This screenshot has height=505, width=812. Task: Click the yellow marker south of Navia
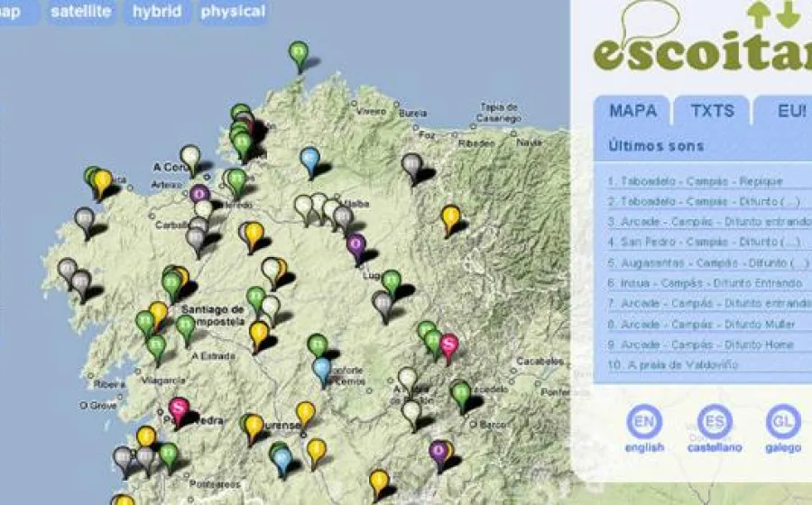tap(450, 220)
